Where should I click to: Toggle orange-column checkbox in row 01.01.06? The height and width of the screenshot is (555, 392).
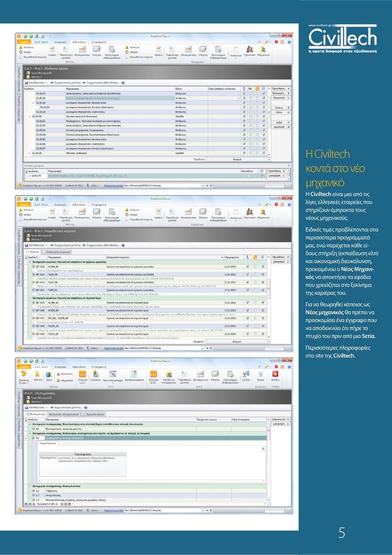pos(257,107)
